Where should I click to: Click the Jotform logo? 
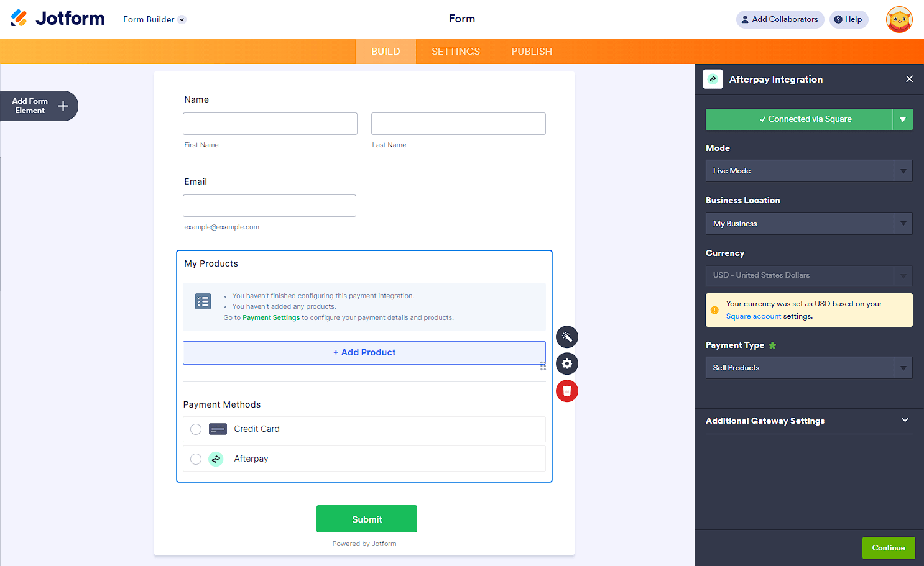click(x=58, y=19)
